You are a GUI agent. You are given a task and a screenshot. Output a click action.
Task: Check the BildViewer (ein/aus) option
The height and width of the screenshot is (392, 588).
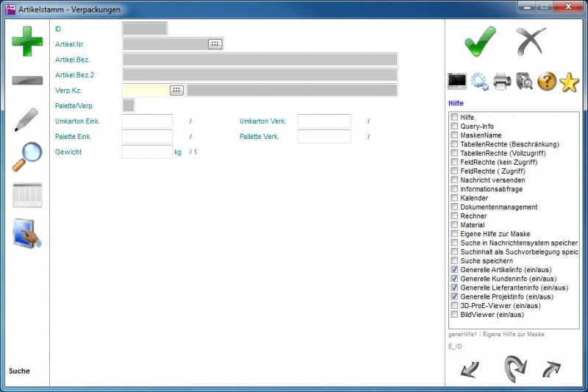click(x=455, y=315)
